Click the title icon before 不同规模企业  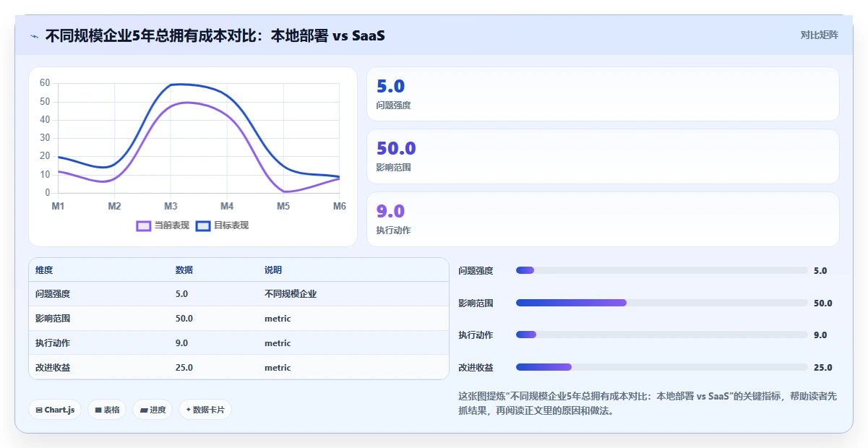tap(34, 36)
